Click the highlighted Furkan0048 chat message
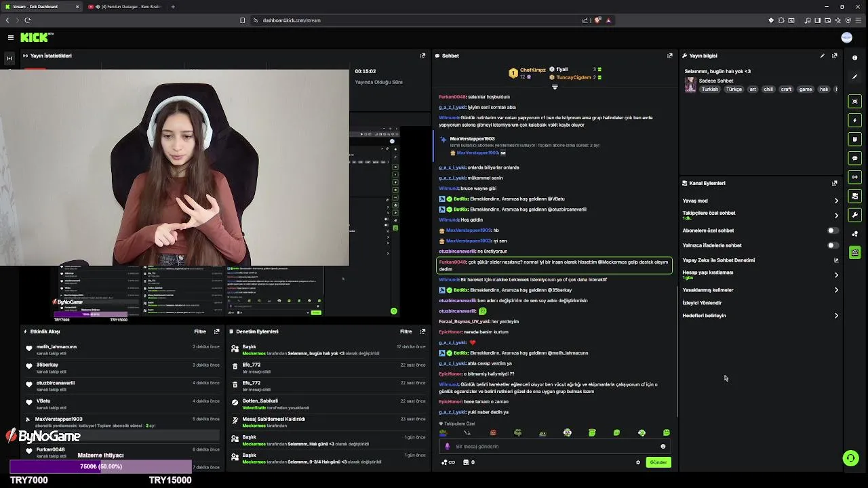Screen dimensions: 868x488 click(554, 265)
